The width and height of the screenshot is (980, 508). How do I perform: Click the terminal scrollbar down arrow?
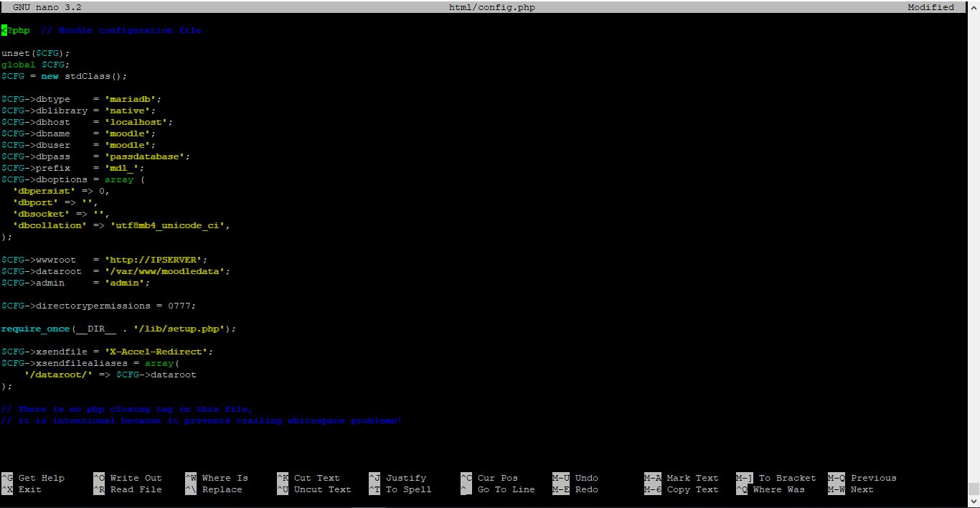[974, 502]
